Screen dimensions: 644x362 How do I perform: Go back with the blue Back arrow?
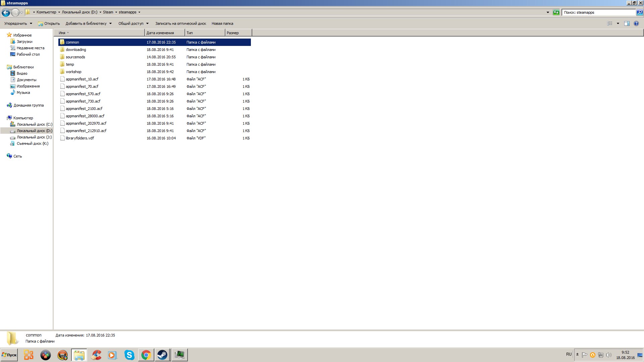(6, 13)
